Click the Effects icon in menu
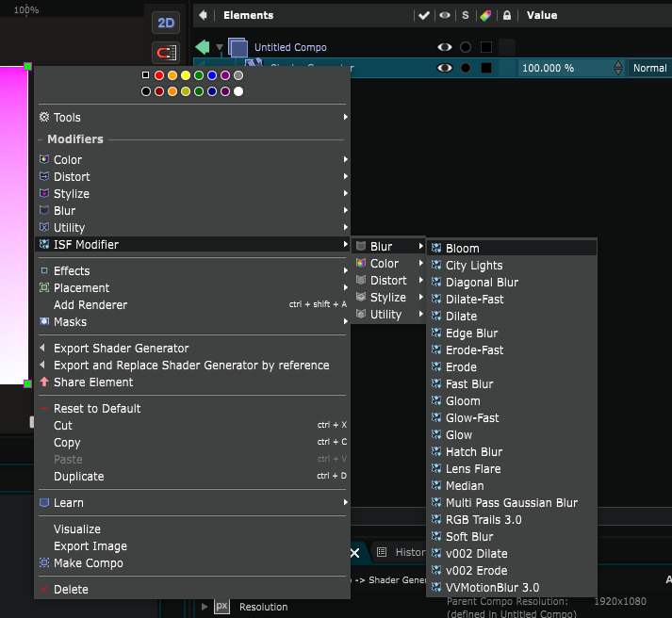This screenshot has width=672, height=618. [x=44, y=270]
